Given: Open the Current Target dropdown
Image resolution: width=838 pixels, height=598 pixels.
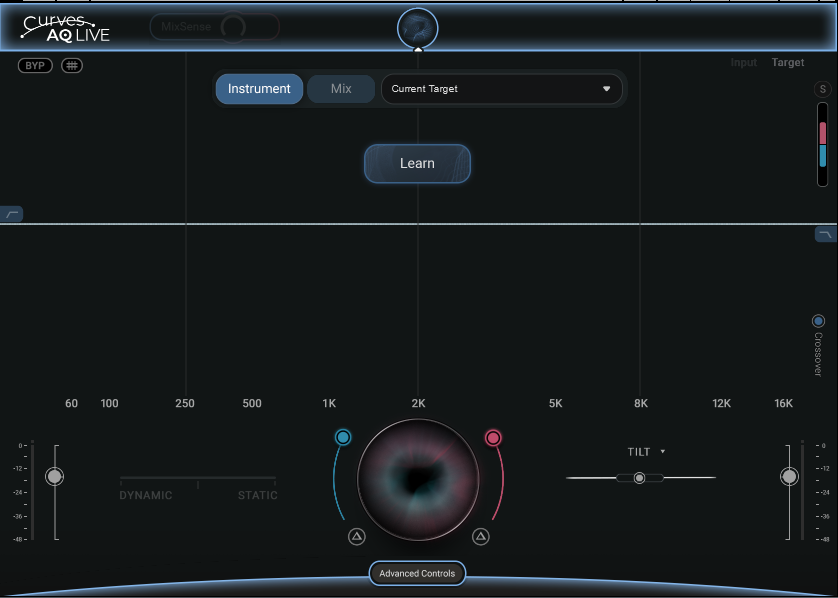Looking at the screenshot, I should 501,89.
